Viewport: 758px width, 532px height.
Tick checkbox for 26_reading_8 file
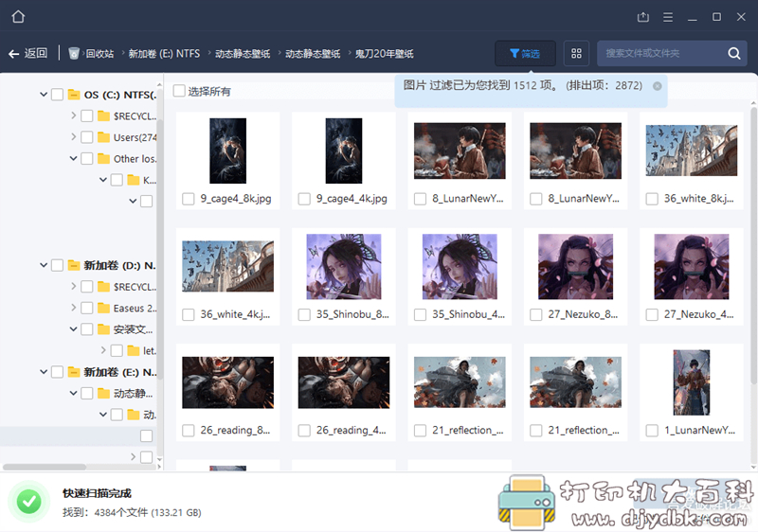(x=188, y=431)
